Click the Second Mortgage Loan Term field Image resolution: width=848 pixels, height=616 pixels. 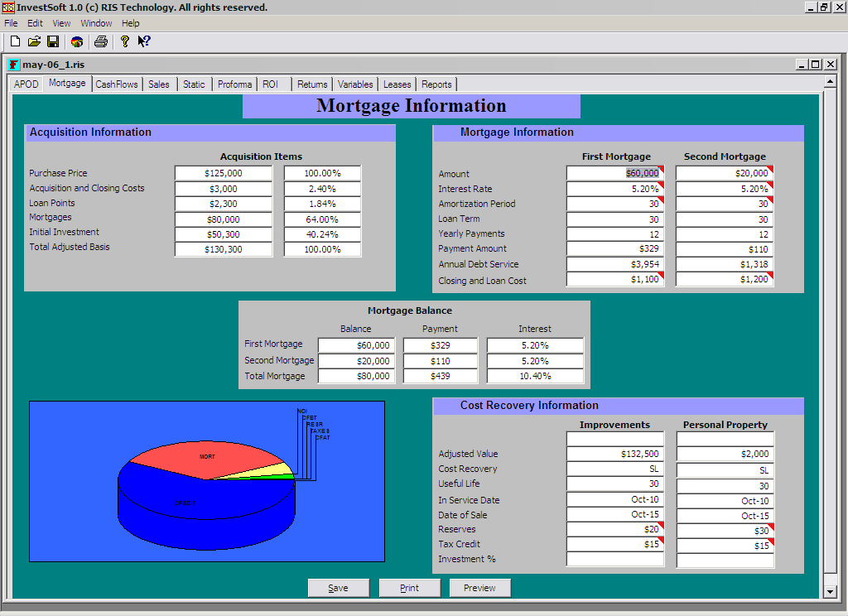click(x=725, y=219)
